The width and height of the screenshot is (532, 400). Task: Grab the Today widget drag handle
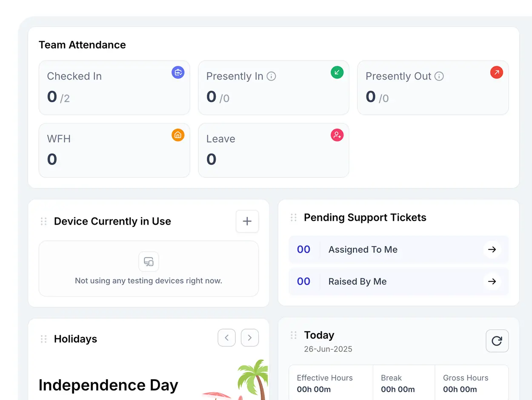coord(293,335)
